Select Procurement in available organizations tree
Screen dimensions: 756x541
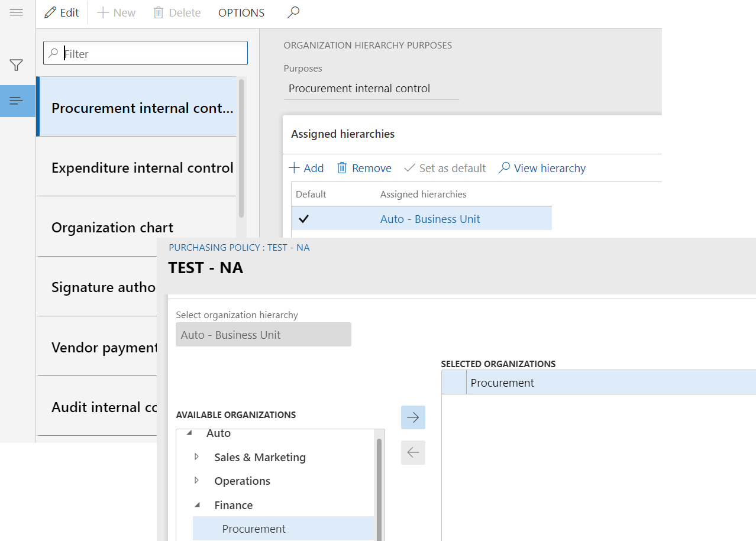[254, 529]
